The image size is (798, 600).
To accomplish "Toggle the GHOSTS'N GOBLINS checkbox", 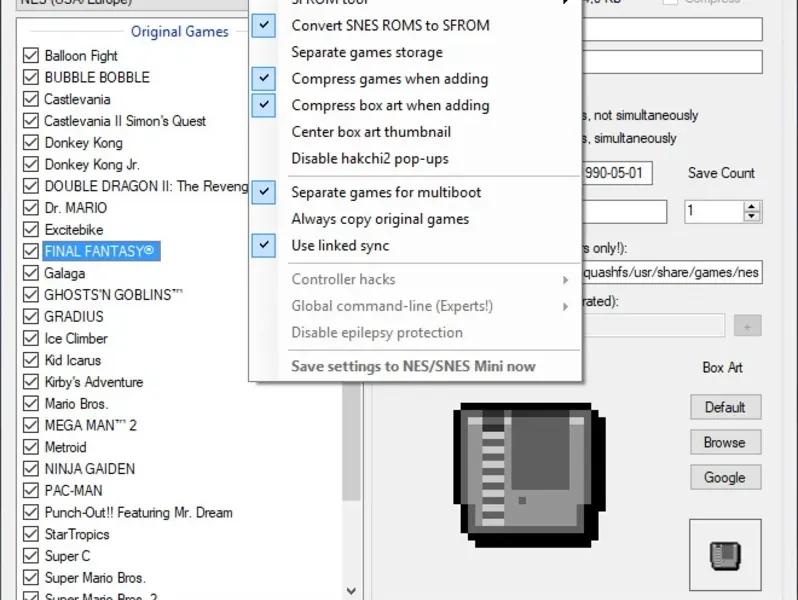I will [x=31, y=295].
